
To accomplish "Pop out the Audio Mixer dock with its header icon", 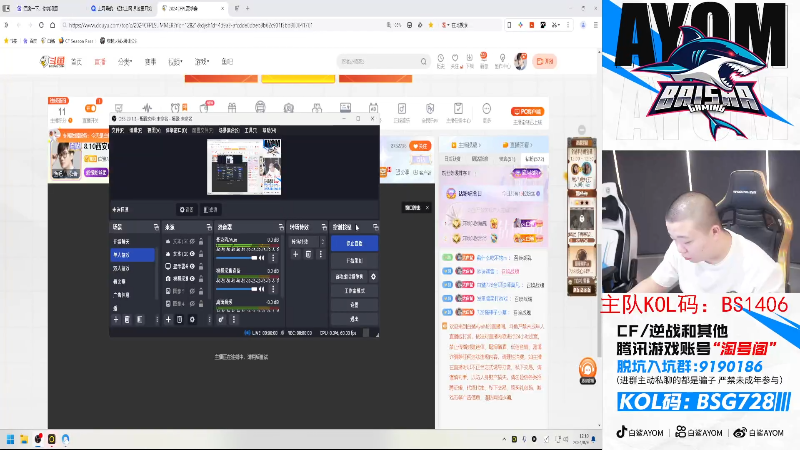I will point(281,227).
